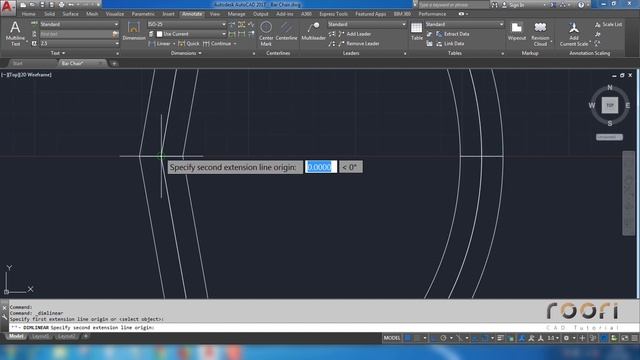Click the New file icon in quick access toolbar
Viewport: 640px width, 360px height.
(x=23, y=5)
